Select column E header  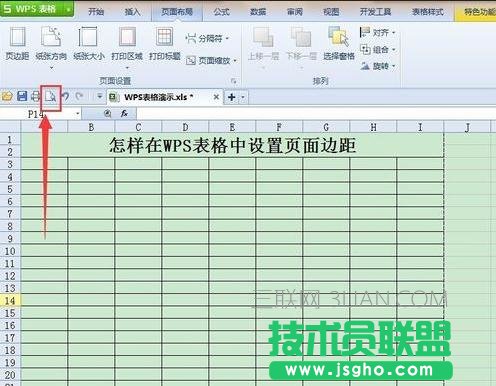coord(232,127)
